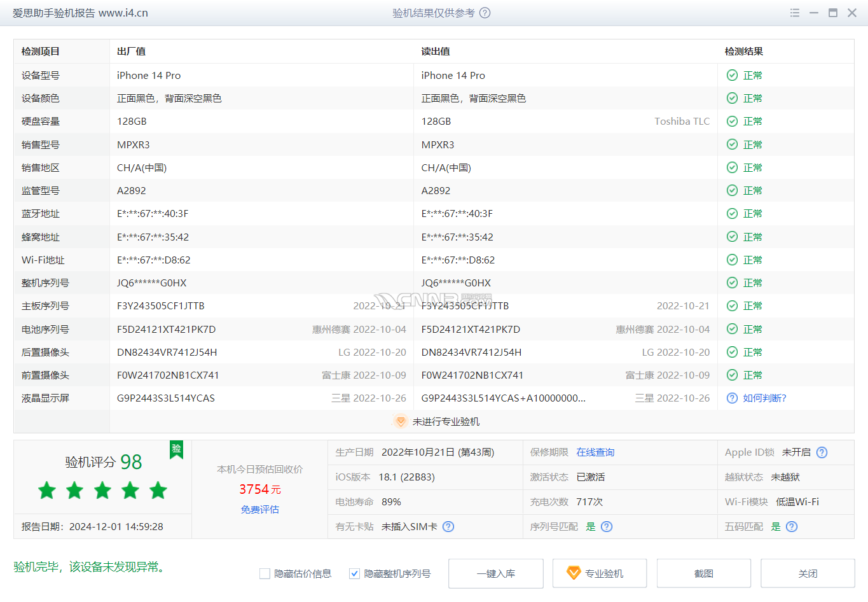Open the list menu icon in title bar
The image size is (868, 602).
(795, 13)
